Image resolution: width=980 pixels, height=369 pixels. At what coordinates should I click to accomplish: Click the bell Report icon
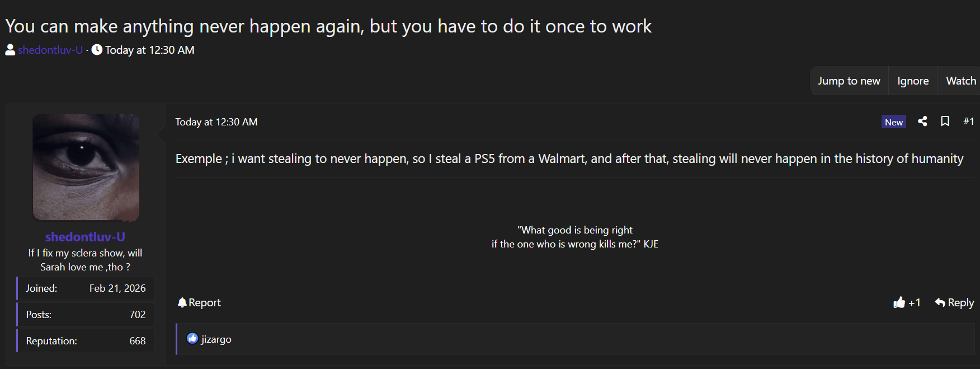[182, 303]
